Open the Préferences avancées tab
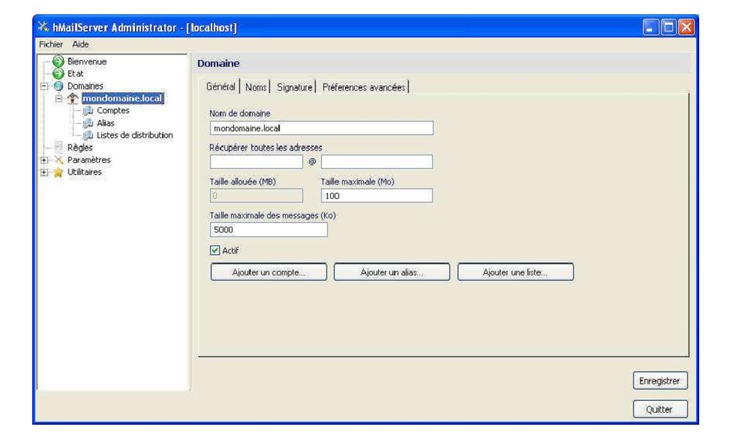739x433 pixels. click(x=363, y=87)
